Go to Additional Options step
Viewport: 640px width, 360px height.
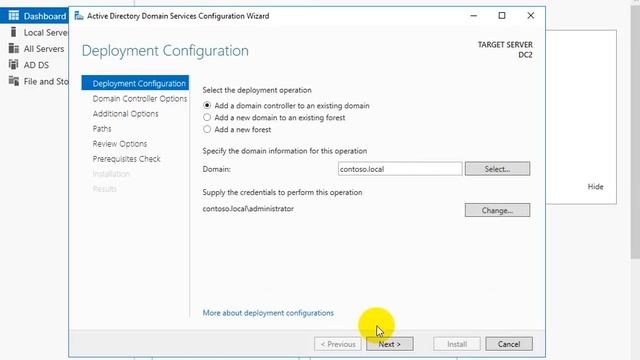tap(125, 113)
